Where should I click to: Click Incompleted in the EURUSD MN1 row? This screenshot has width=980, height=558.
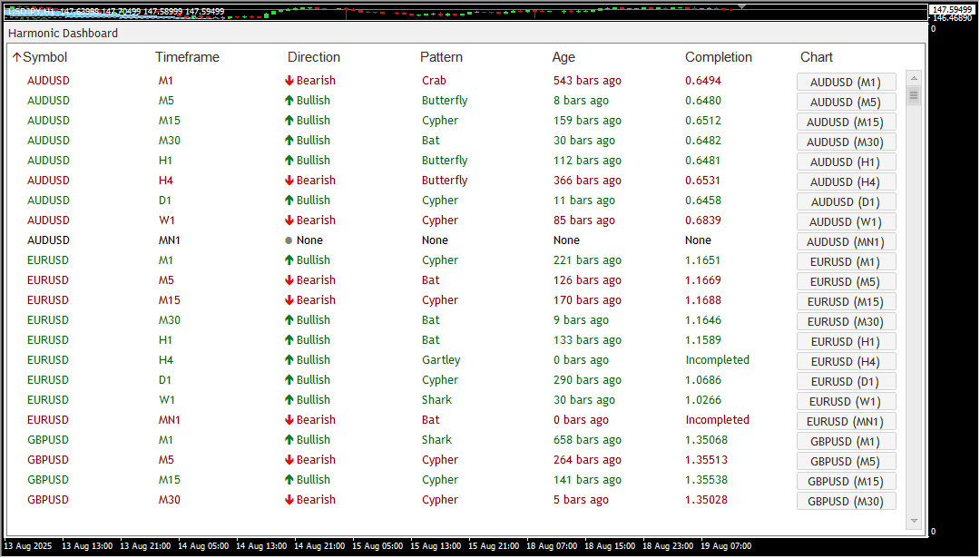[718, 420]
